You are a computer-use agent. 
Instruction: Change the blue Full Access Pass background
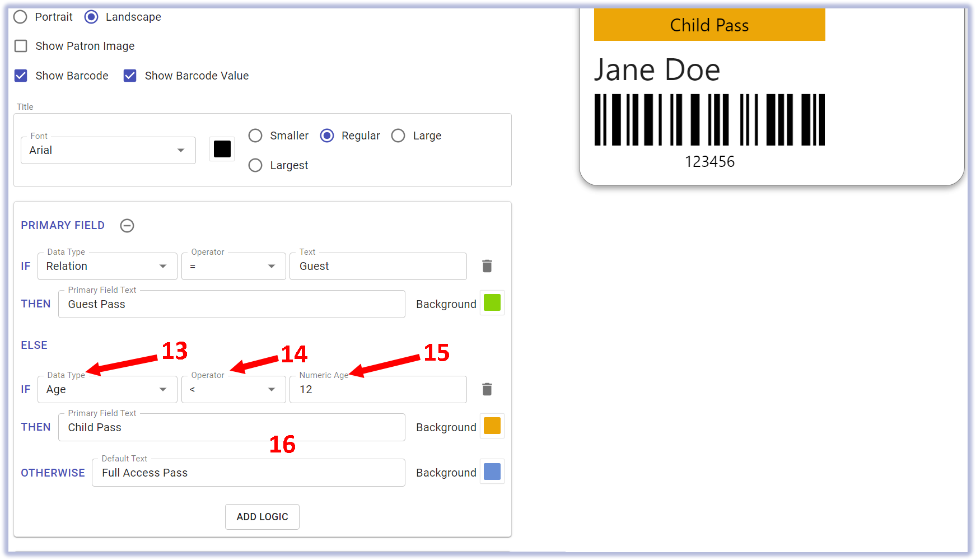[492, 472]
